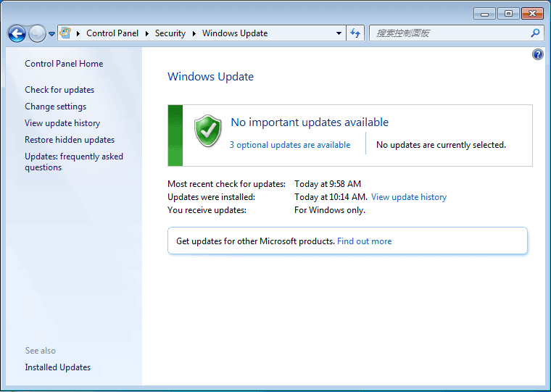The height and width of the screenshot is (392, 551).
Task: Open Installed Updates under See also
Action: [x=57, y=367]
